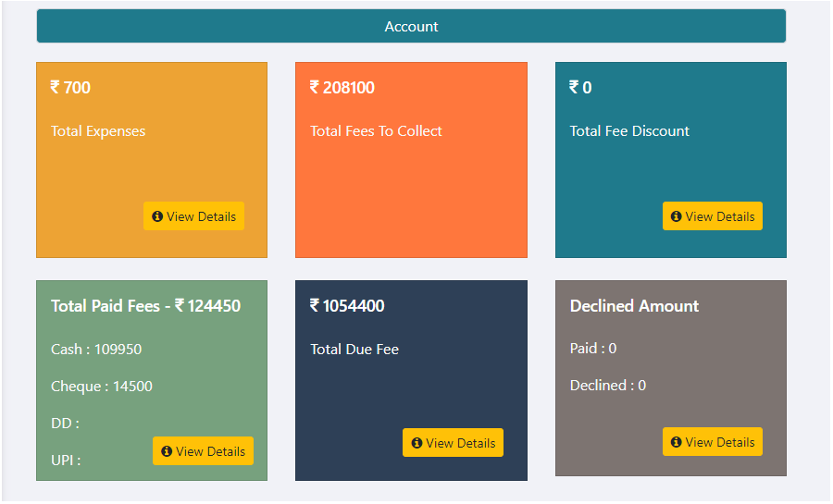Open View Details for Total Fee Discount
Screen dimensions: 833x504
tap(719, 216)
